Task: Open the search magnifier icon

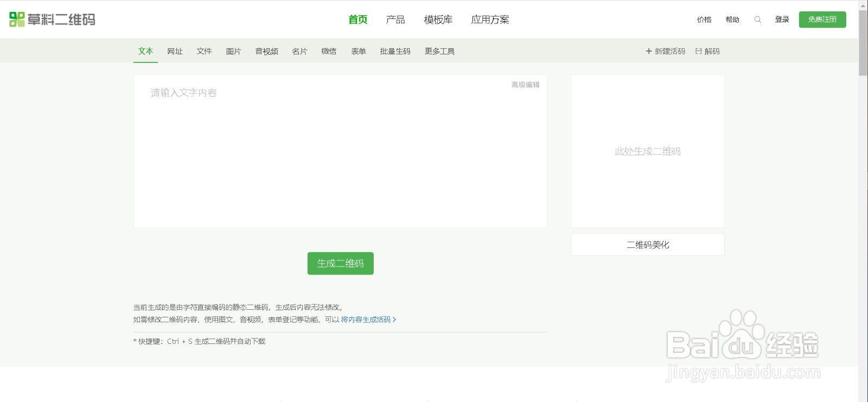Action: [x=757, y=20]
